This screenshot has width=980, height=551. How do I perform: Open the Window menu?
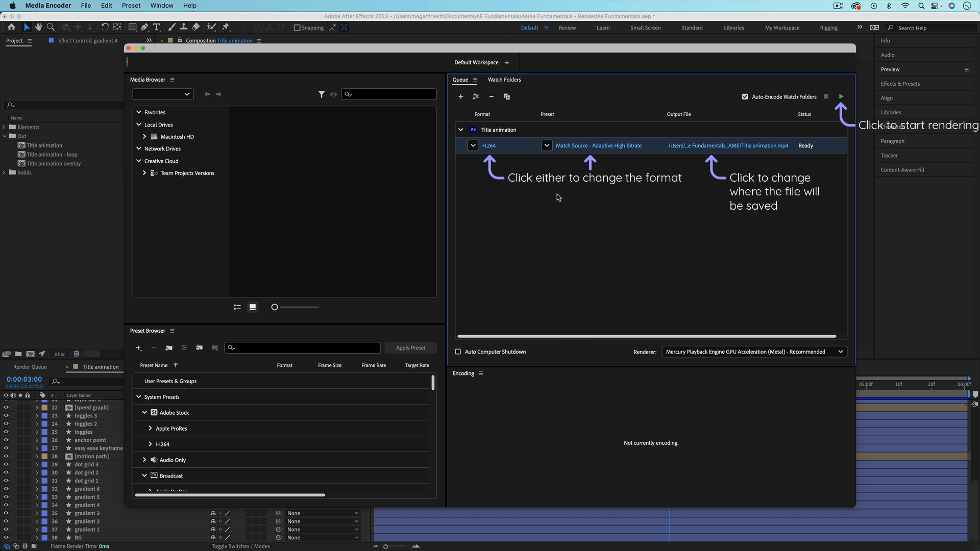pos(161,6)
